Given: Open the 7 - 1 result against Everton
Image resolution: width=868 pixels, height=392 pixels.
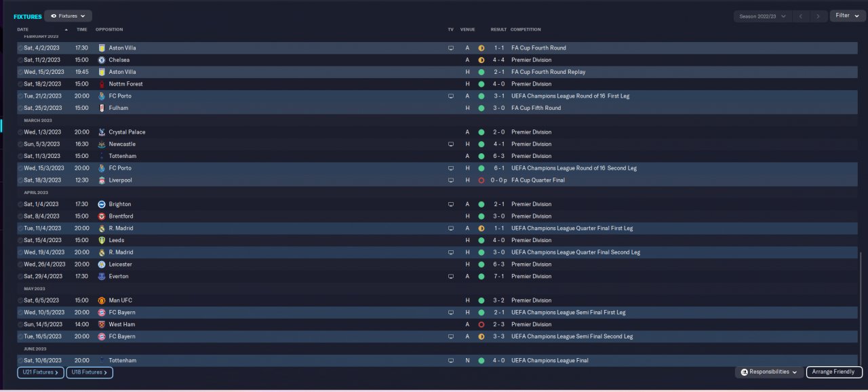Looking at the screenshot, I should pos(498,277).
